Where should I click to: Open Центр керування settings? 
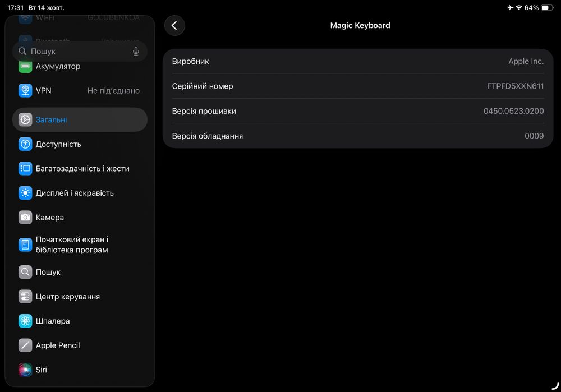point(80,297)
